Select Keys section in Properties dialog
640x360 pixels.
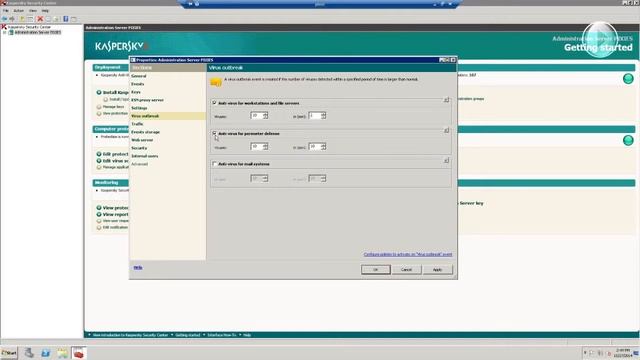[136, 92]
